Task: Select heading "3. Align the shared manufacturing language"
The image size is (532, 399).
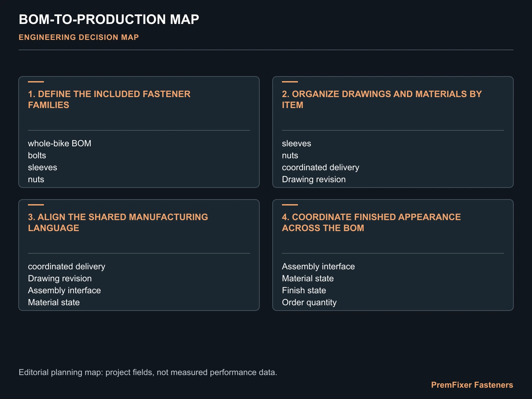Action: point(118,222)
